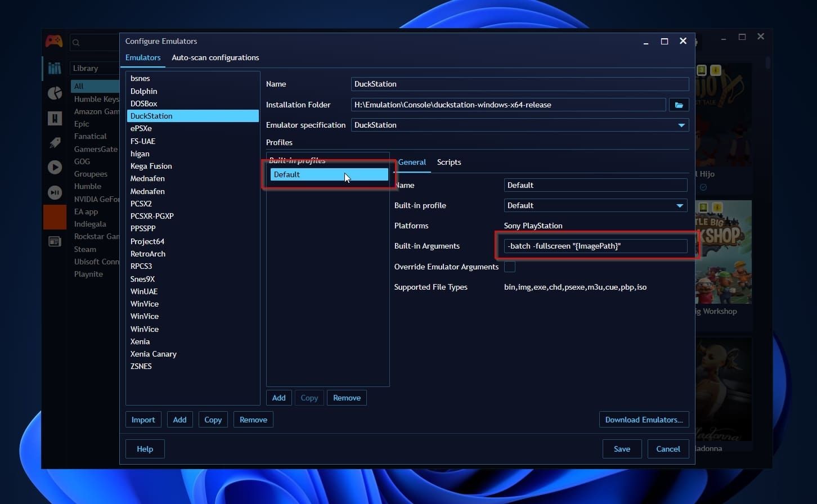Click the play-pause sidebar icon

pyautogui.click(x=55, y=192)
